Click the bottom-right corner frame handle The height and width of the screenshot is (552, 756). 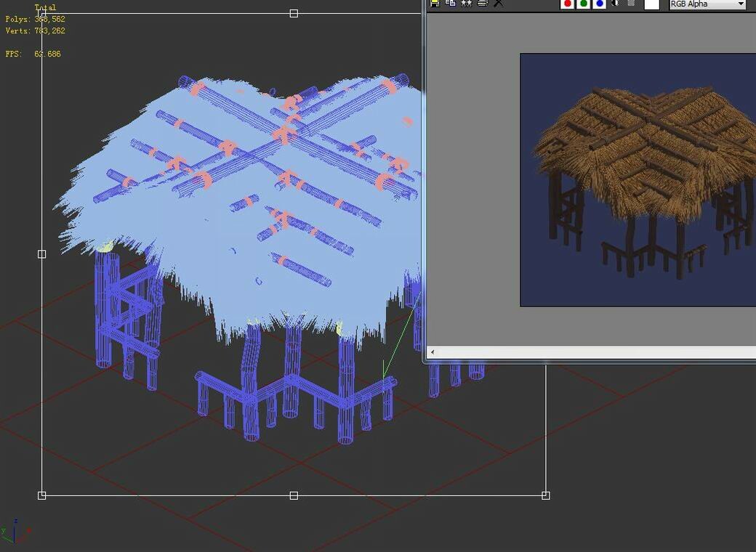545,495
